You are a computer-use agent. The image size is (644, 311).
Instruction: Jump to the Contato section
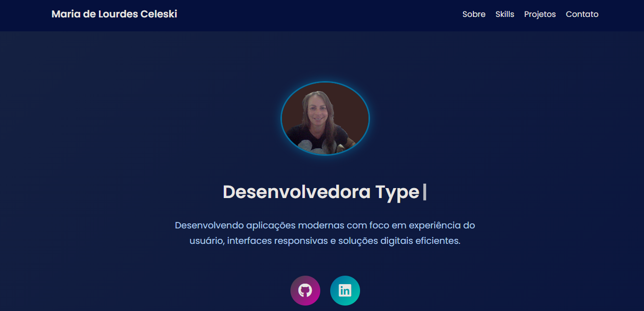pyautogui.click(x=582, y=14)
